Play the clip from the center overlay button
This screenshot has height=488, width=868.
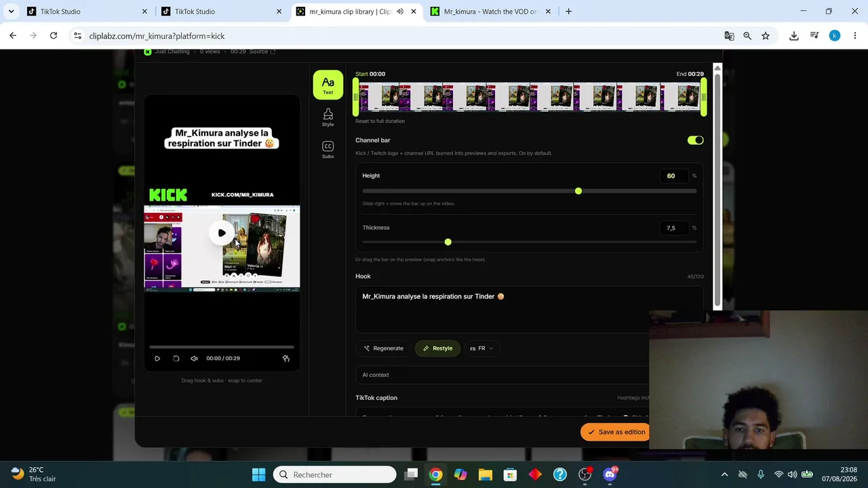pos(222,233)
